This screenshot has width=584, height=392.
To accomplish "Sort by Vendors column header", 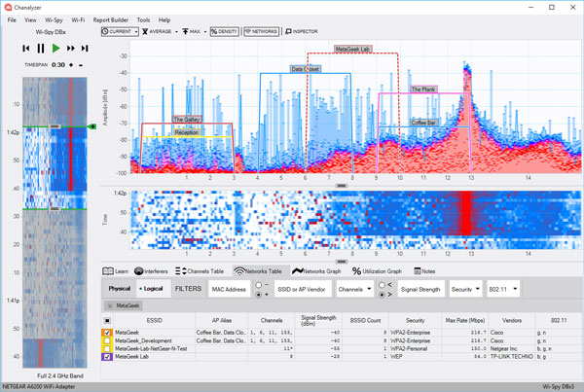I will 512,321.
